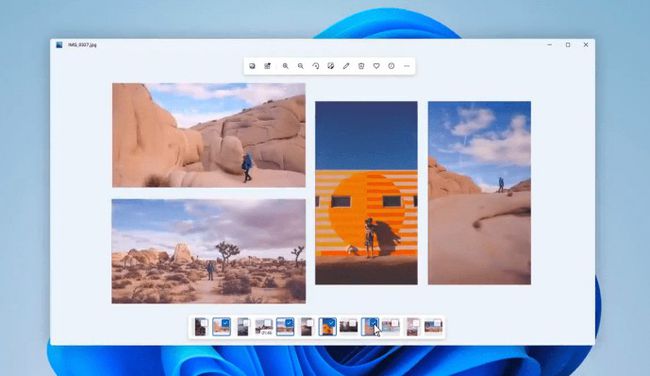Select the draw pen tool icon
This screenshot has width=650, height=376.
(346, 66)
